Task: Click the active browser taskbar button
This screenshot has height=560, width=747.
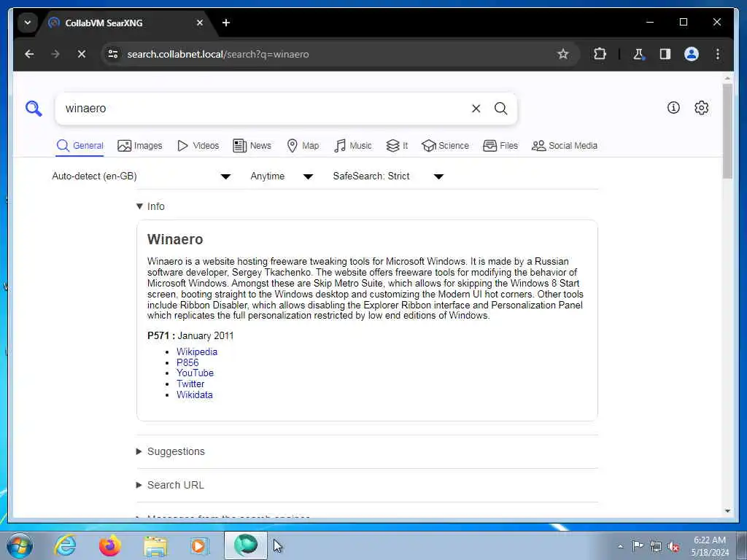Action: [246, 545]
